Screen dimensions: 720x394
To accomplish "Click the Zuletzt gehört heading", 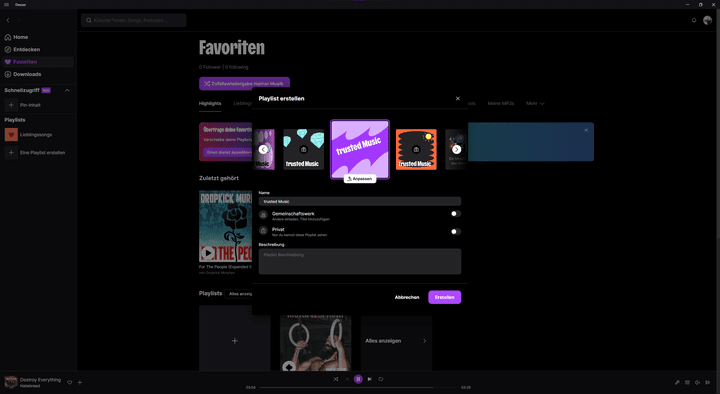I will pyautogui.click(x=219, y=178).
